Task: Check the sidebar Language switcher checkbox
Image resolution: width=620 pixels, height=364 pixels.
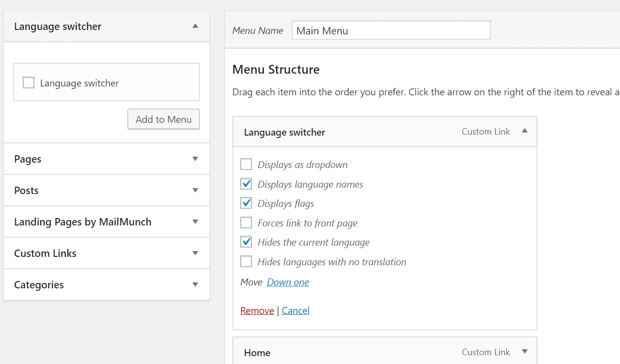Action: click(x=28, y=83)
